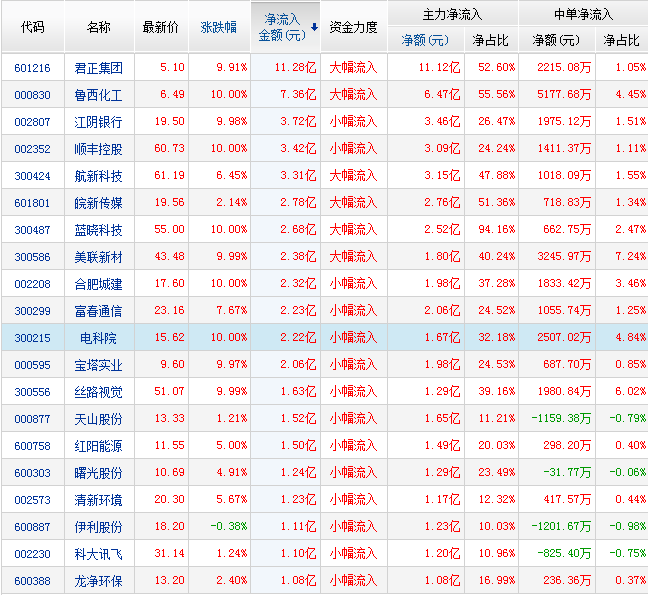Image resolution: width=648 pixels, height=595 pixels.
Task: Select 天山股份 mid-order value -1159.38万
Action: (x=561, y=418)
